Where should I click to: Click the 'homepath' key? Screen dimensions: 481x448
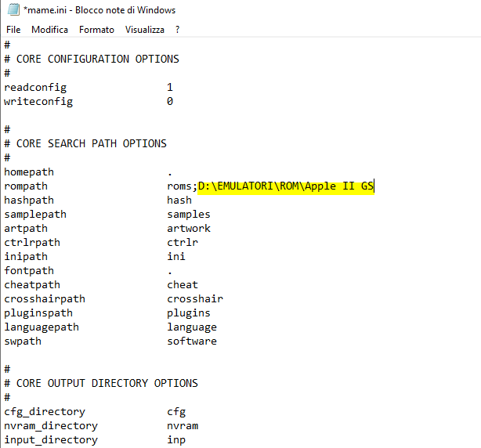click(x=29, y=172)
